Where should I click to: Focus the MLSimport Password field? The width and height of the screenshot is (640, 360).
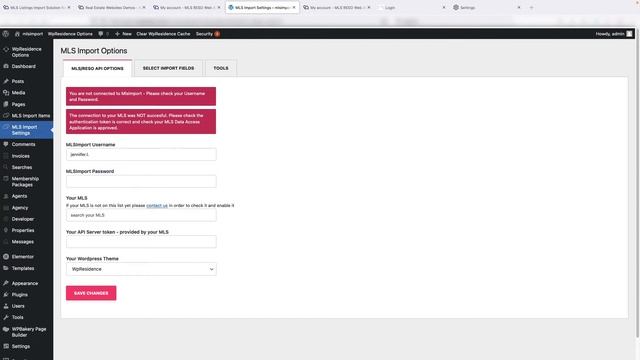pos(141,181)
